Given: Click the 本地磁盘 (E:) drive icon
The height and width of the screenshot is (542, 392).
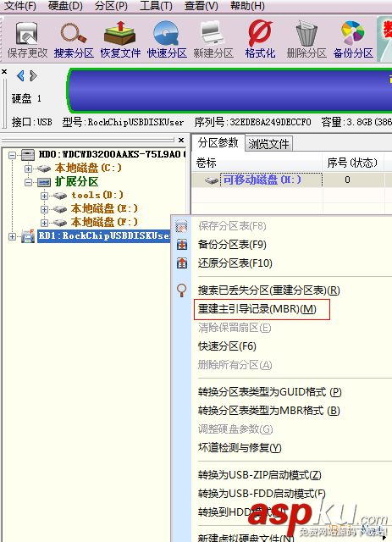Looking at the screenshot, I should 60,209.
